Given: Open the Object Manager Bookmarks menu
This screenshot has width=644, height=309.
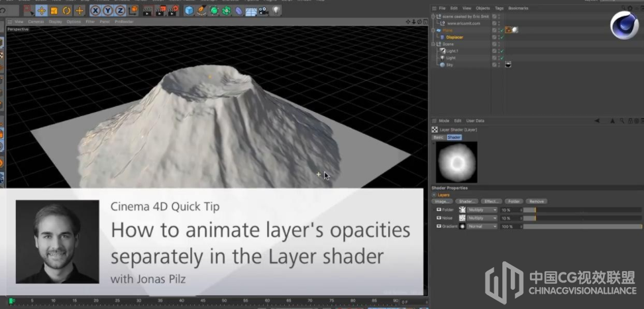Looking at the screenshot, I should point(518,8).
